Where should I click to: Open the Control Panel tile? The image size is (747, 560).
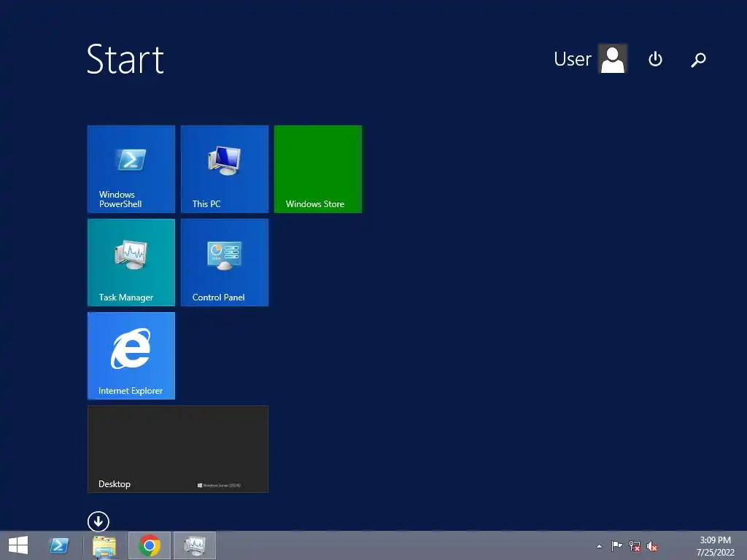coord(225,262)
